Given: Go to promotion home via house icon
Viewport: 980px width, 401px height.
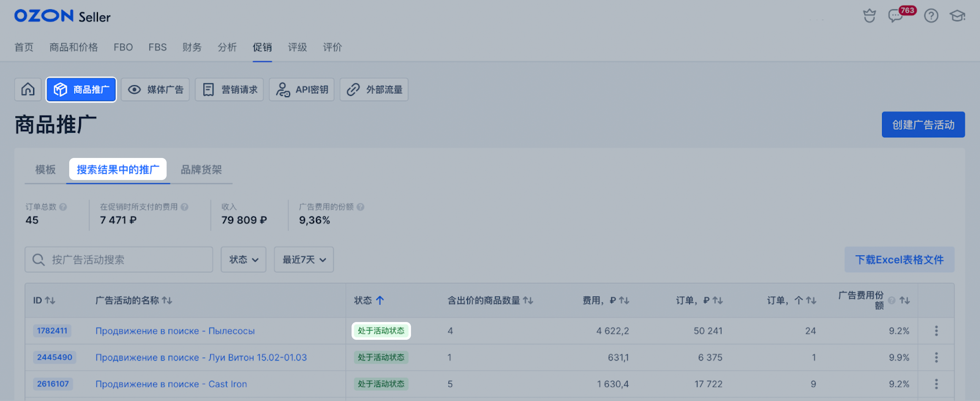Looking at the screenshot, I should [x=28, y=90].
